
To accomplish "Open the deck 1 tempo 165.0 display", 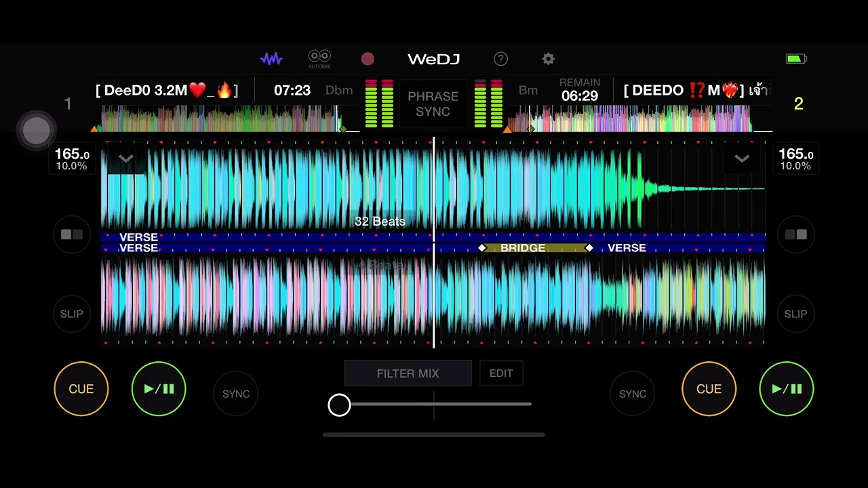I will click(72, 159).
